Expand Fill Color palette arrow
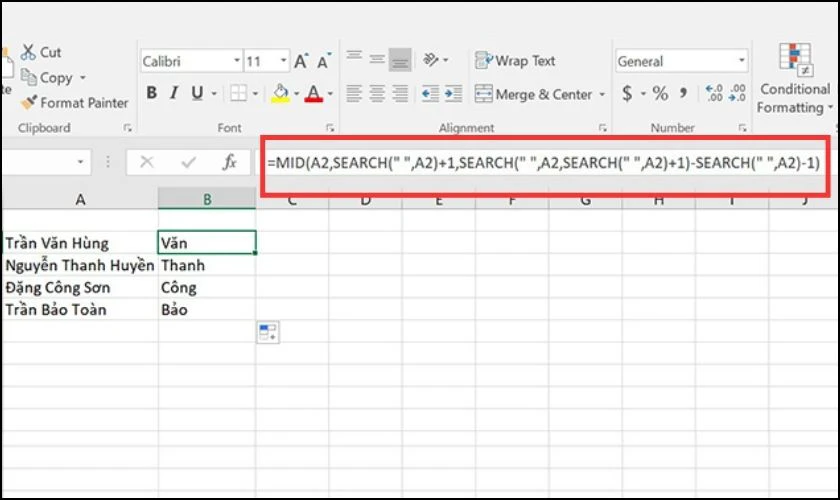 coord(296,94)
